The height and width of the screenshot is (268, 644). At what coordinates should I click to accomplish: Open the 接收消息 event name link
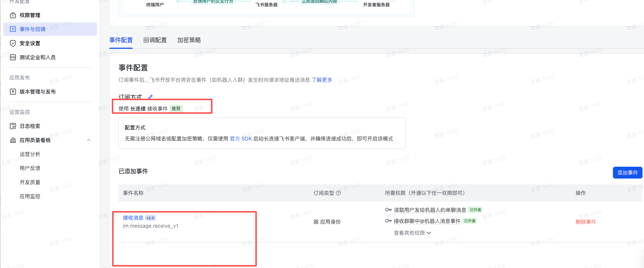[x=133, y=218]
